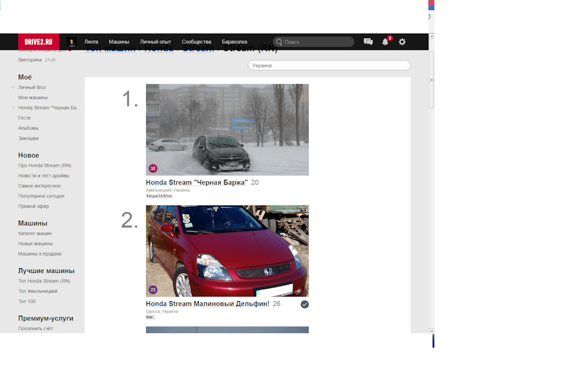The width and height of the screenshot is (577, 392).
Task: Click the plus icon beside Личный блог
Action: 13,87
